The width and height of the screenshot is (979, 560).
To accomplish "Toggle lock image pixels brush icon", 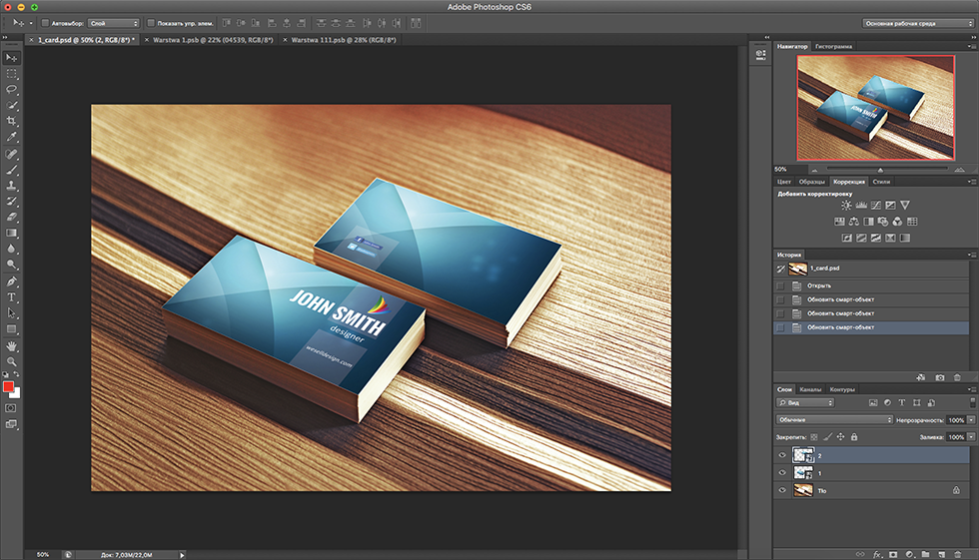I will point(827,437).
